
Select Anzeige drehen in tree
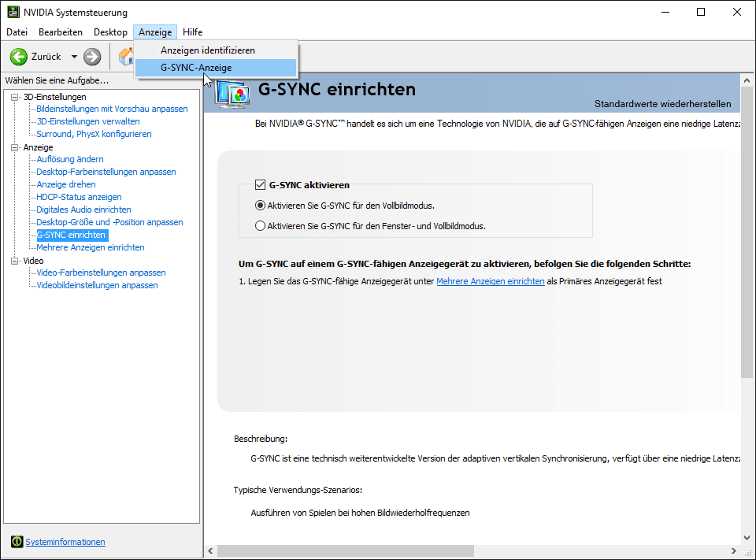point(66,184)
